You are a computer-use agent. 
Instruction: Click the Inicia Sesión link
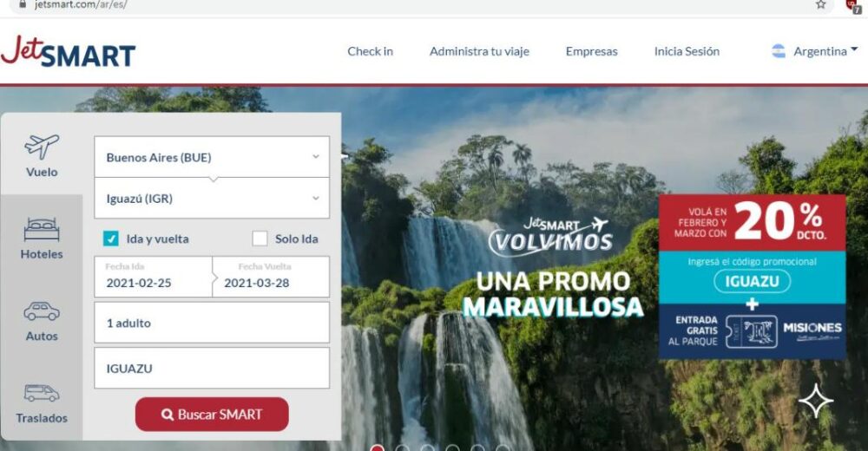pos(687,51)
